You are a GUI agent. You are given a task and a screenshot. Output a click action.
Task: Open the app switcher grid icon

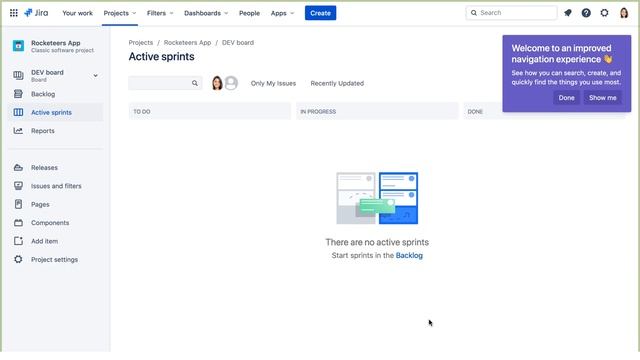13,13
